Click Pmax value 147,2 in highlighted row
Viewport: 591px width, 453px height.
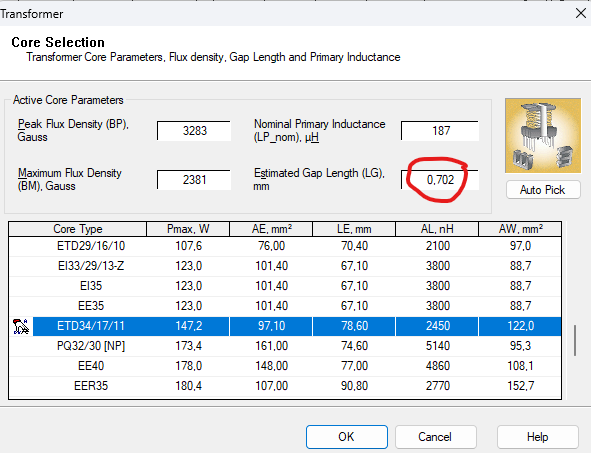tap(188, 326)
